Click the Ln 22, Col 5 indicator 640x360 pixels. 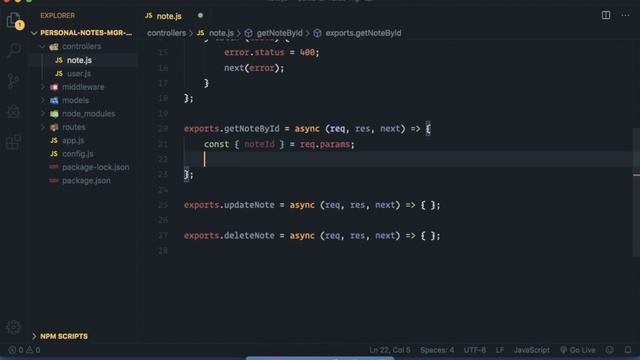tap(390, 350)
